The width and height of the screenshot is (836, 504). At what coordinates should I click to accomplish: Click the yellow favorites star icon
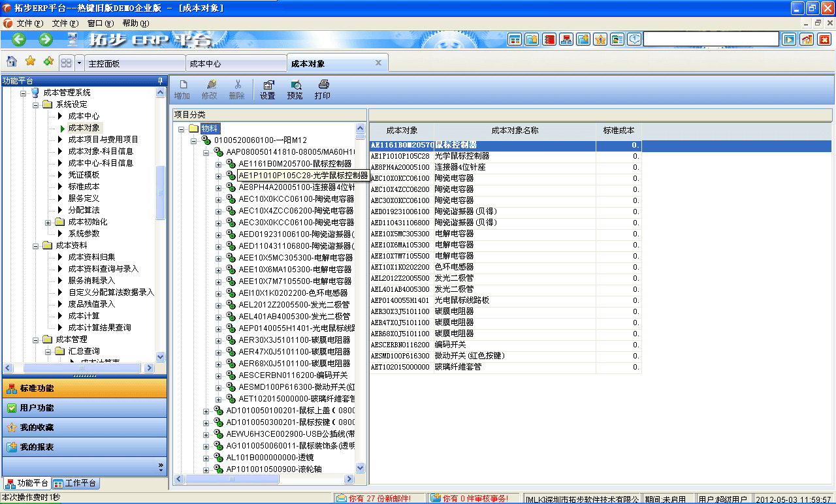click(29, 61)
